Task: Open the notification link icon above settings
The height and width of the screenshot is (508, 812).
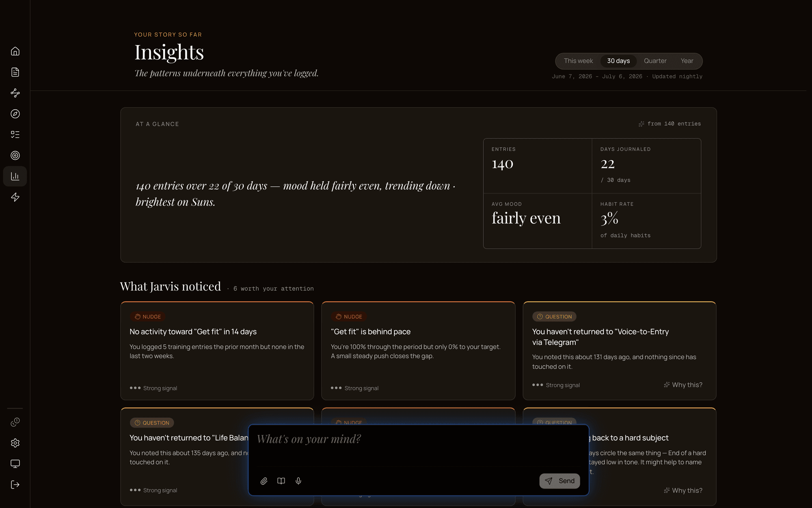Action: tap(15, 422)
